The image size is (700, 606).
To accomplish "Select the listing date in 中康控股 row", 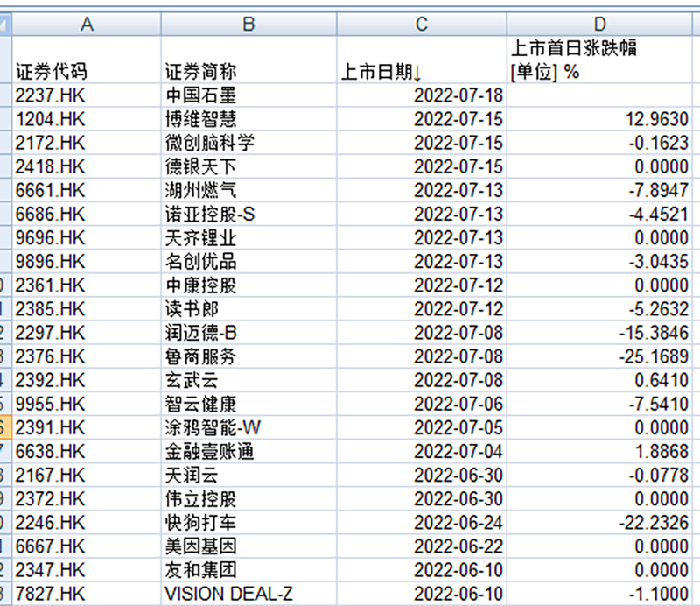I will tap(422, 285).
